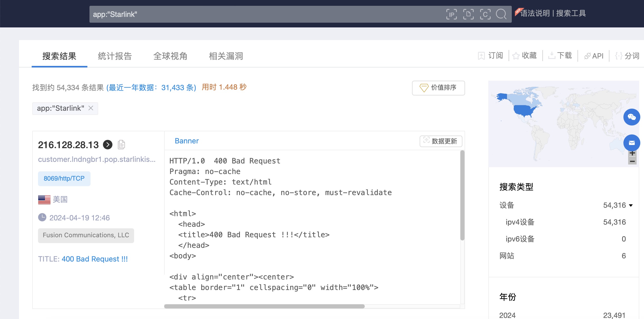
Task: Click into the app:"Starlink" search field
Action: point(264,14)
